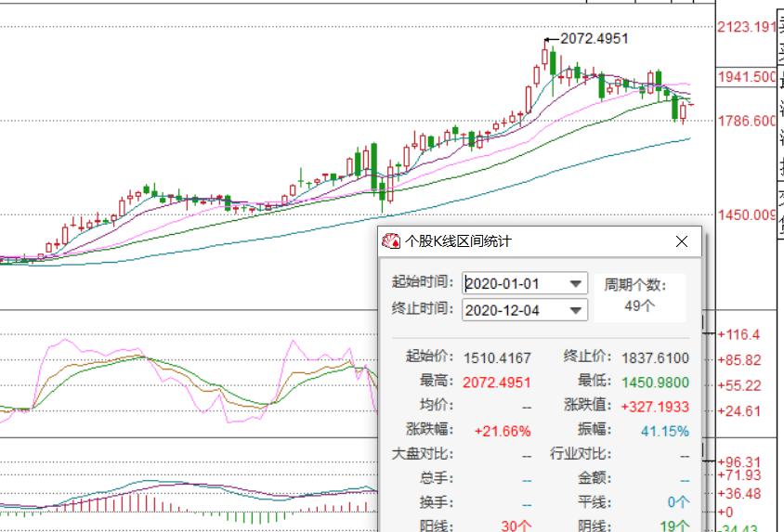This screenshot has width=784, height=532.
Task: Click the last red candle on the chart
Action: 683,111
